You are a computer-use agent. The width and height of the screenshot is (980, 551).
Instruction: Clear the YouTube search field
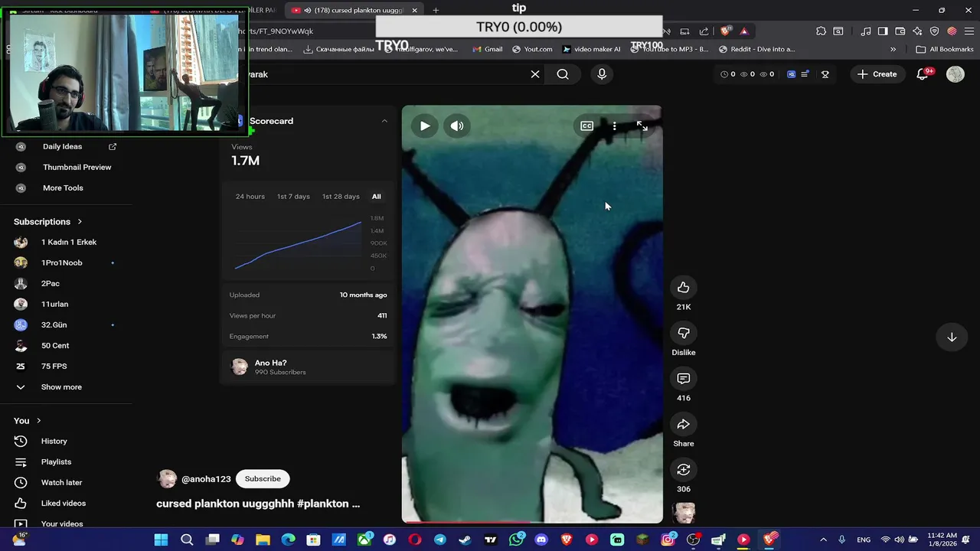tap(535, 74)
